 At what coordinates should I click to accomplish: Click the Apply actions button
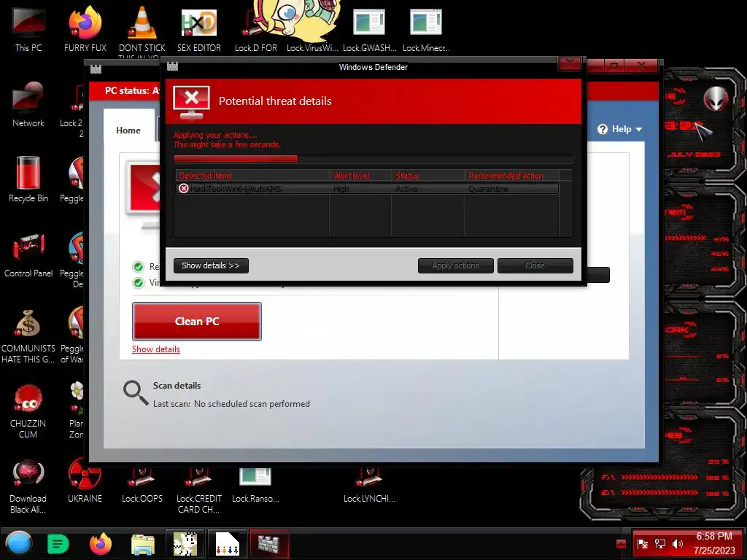coord(455,265)
